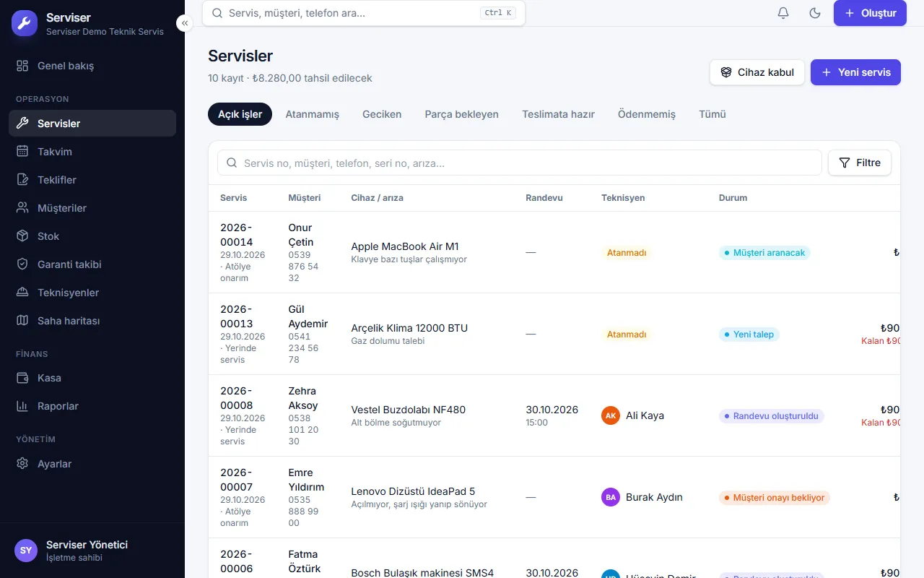Open the Cihaz kabul button
This screenshot has width=924, height=578.
757,72
